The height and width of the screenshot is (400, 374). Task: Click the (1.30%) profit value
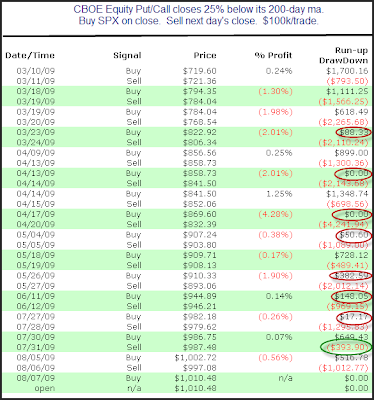tap(275, 91)
